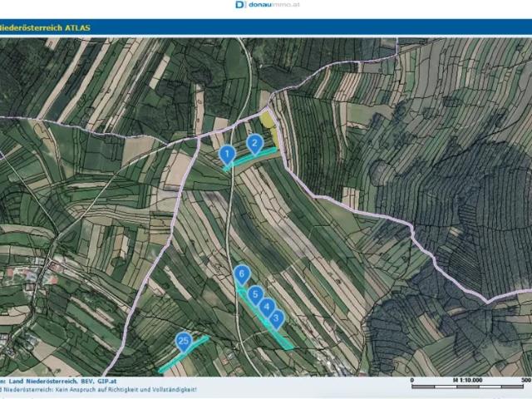Click the disclaimer 'Kein Anspruch auf Richtigkeit' text
Image resolution: width=532 pixels, height=399 pixels.
pos(98,390)
